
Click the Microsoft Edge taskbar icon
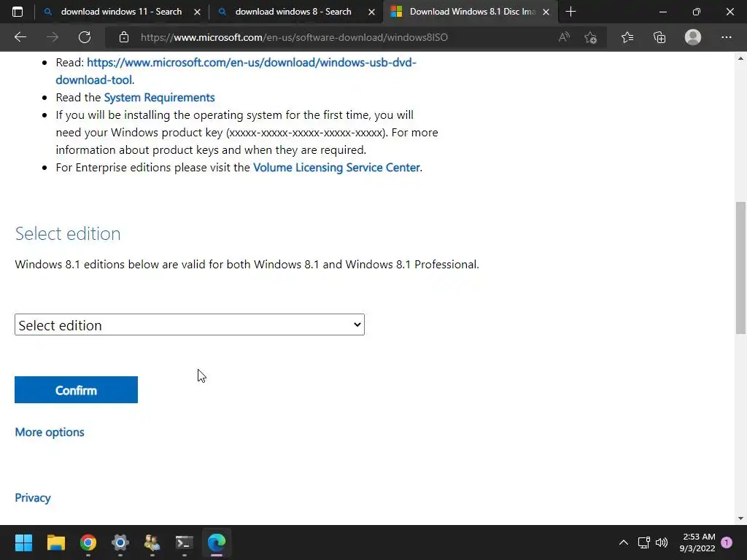pyautogui.click(x=217, y=542)
